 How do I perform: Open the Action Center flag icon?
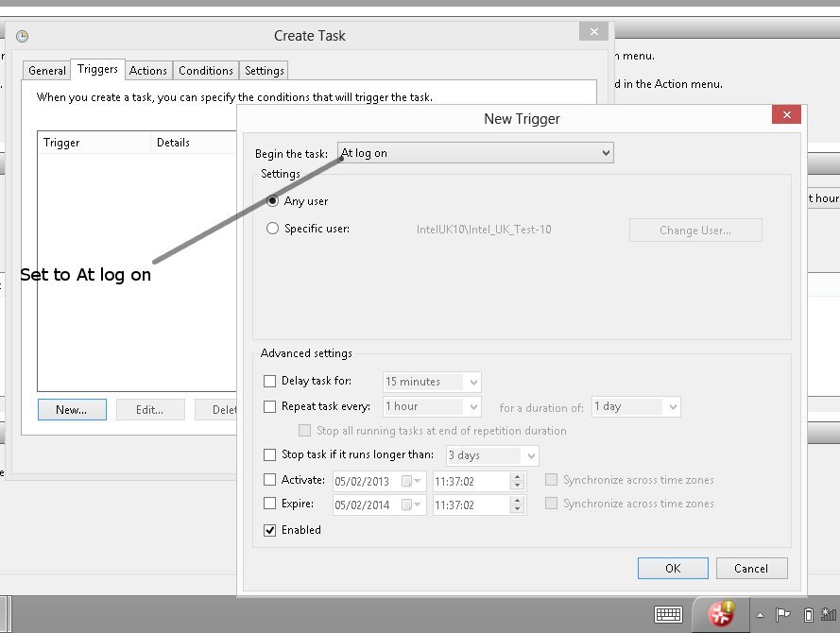click(782, 615)
